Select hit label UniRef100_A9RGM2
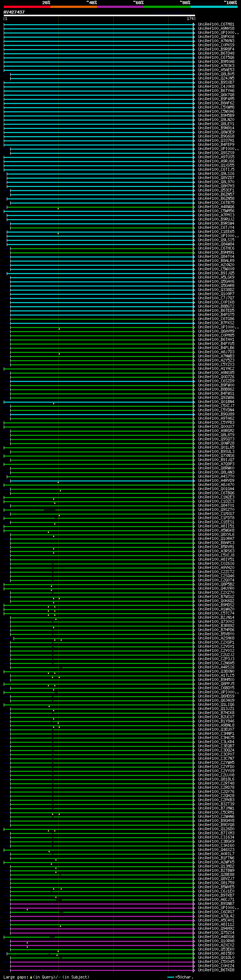Screen dimensions: 241x980 point(216,431)
